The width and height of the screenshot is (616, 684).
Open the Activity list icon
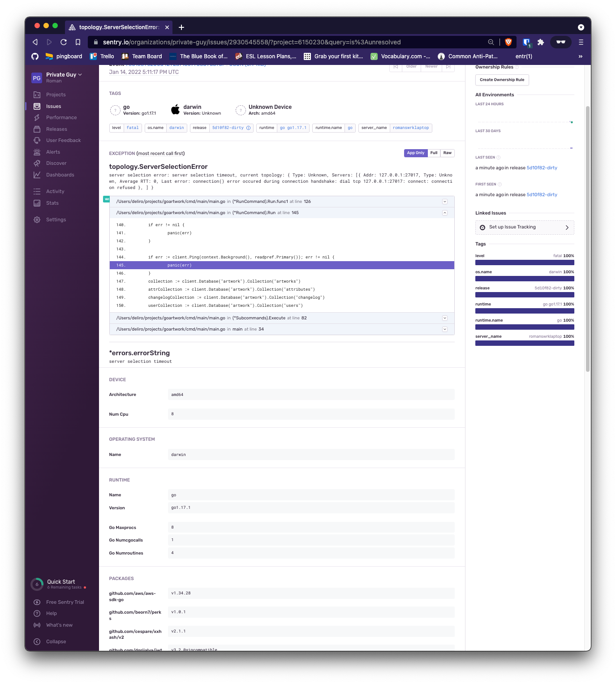coord(37,191)
